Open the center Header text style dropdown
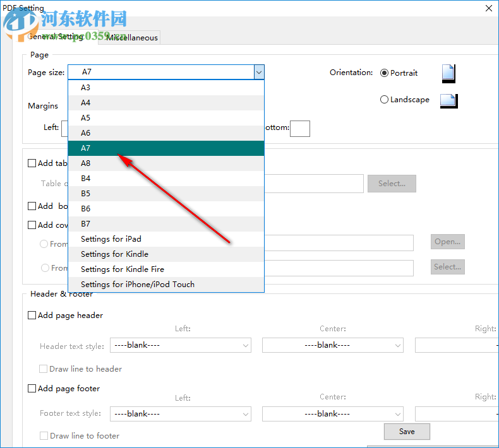Screen dimensions: 499x448 [x=332, y=345]
